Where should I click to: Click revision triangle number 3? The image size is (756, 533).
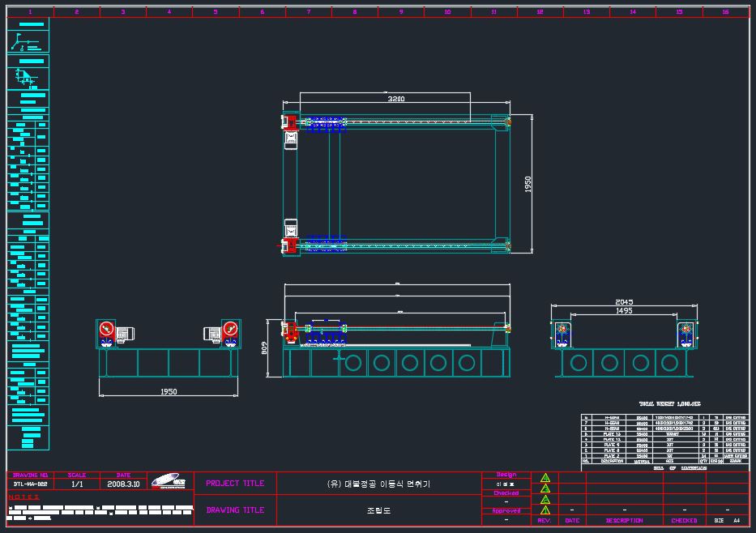click(x=545, y=488)
